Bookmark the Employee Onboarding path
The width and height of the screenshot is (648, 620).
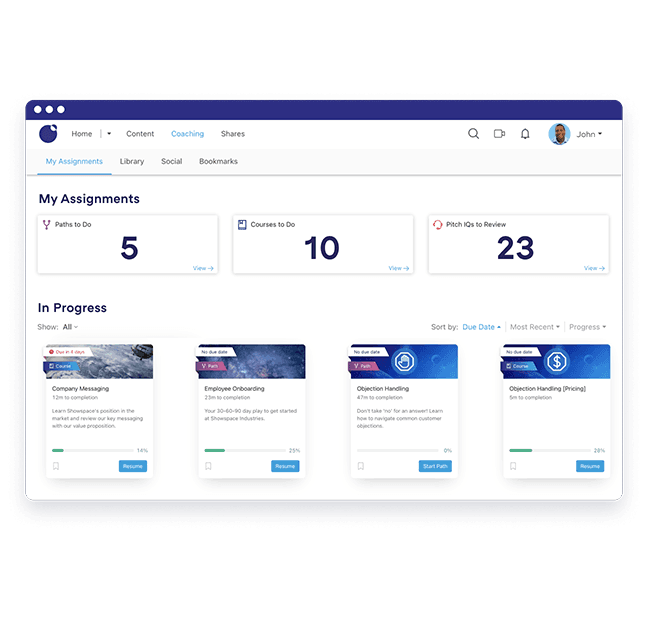pos(208,466)
